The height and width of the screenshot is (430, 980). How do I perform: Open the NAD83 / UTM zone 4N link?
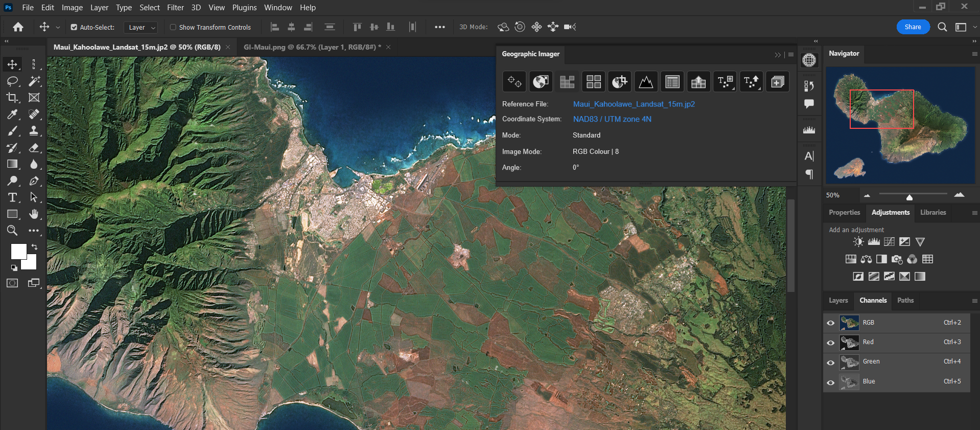[x=612, y=119]
